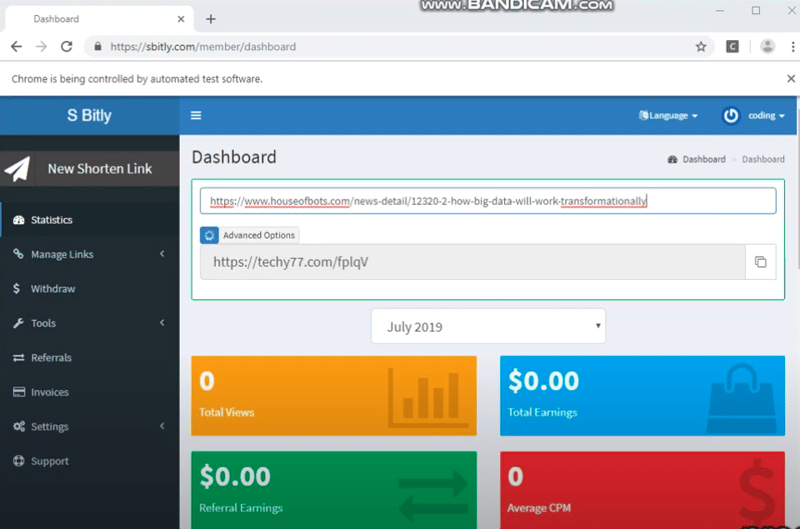Click the browser back arrow
The height and width of the screenshot is (529, 800).
16,46
